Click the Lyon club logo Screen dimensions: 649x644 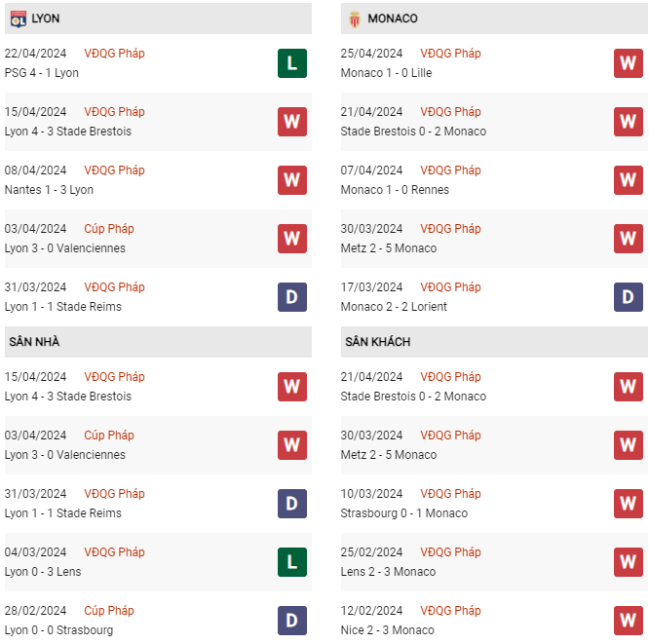17,19
